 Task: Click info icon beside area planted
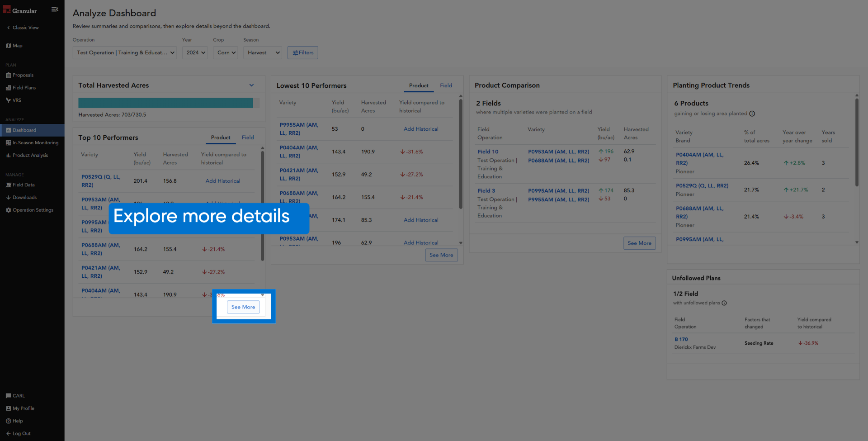pyautogui.click(x=752, y=114)
